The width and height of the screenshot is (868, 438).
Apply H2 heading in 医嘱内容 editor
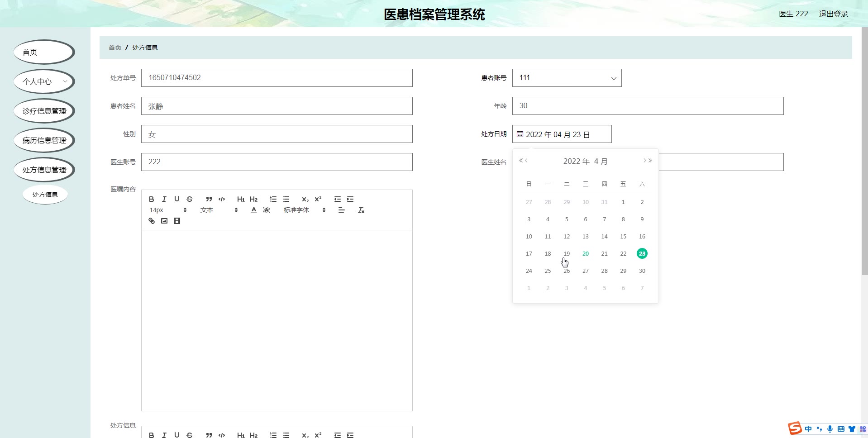tap(253, 199)
